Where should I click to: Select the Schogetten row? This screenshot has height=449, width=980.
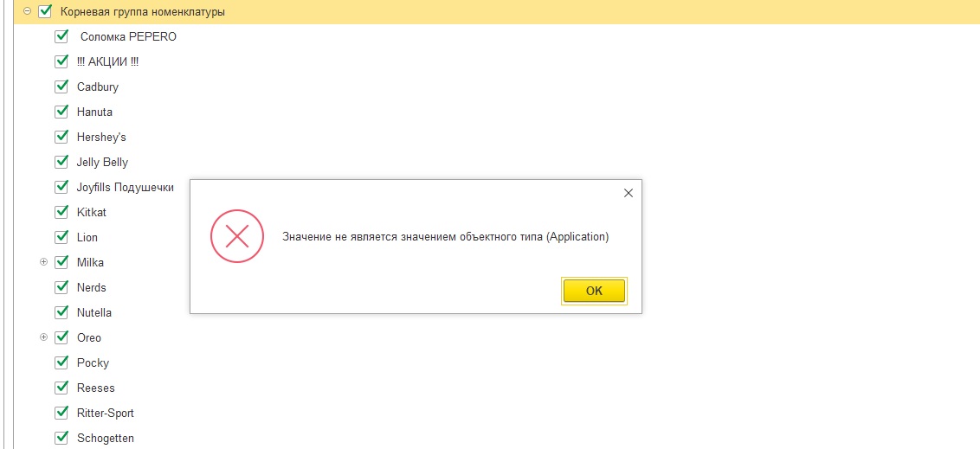click(105, 438)
